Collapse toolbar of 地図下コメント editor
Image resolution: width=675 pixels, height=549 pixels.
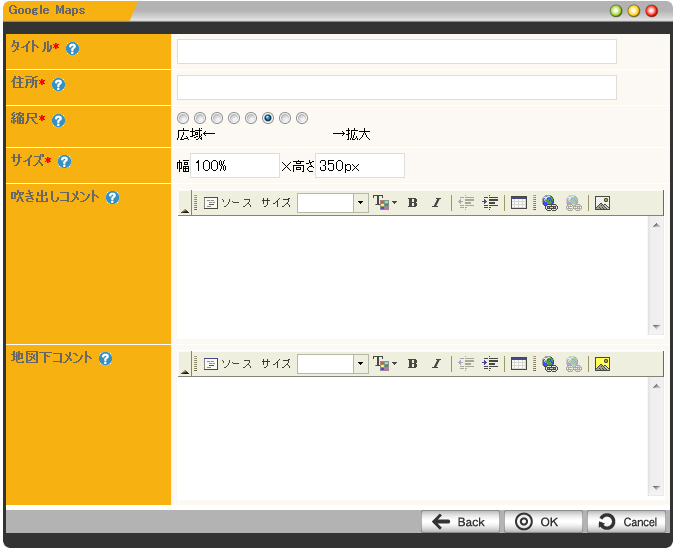click(185, 364)
